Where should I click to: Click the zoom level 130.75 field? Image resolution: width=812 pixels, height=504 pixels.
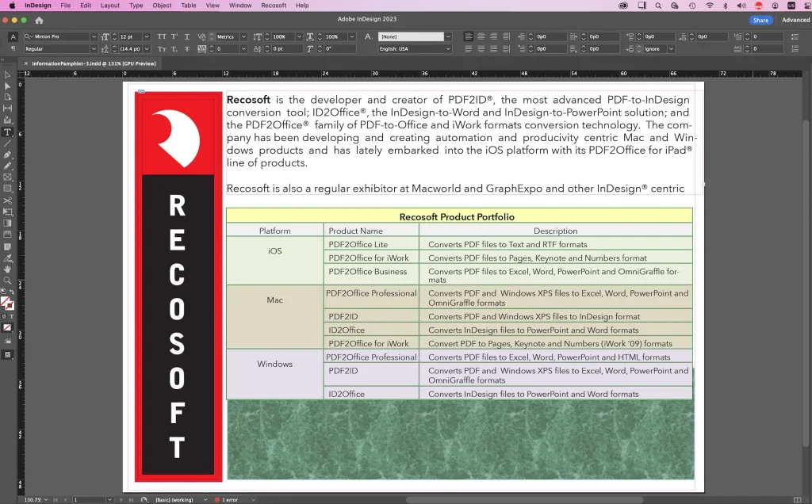coord(33,500)
